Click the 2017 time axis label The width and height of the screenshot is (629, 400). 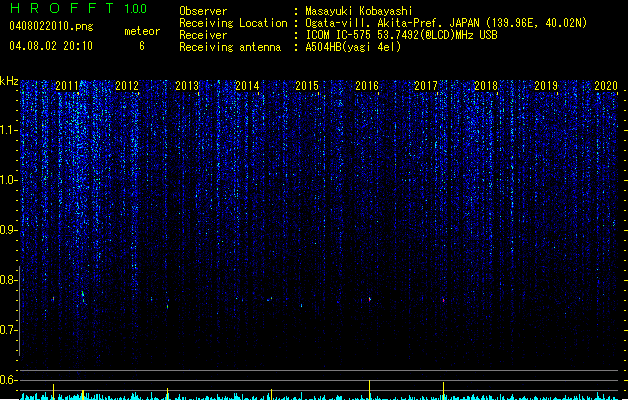pos(426,86)
